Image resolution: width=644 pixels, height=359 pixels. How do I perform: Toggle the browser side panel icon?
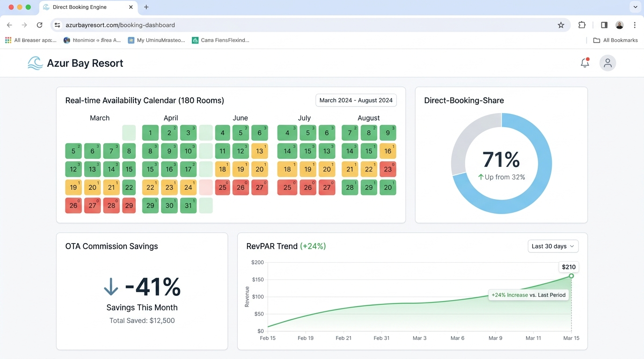(x=604, y=25)
